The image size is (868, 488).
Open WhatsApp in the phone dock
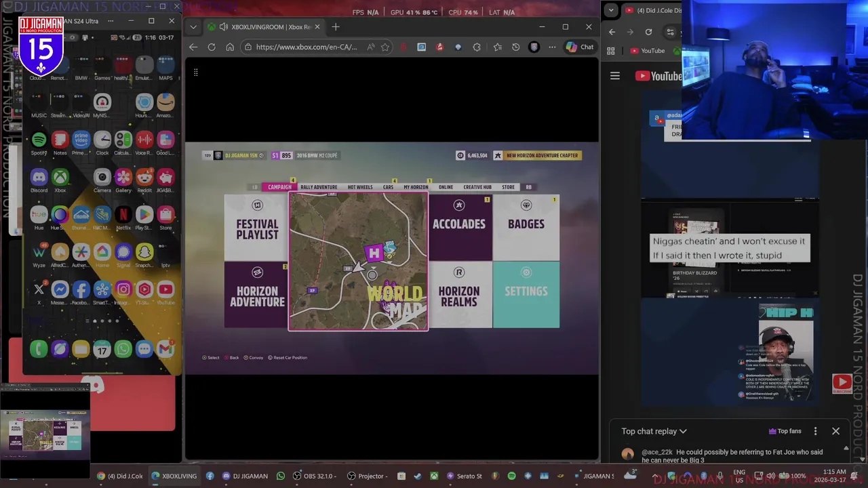click(123, 349)
